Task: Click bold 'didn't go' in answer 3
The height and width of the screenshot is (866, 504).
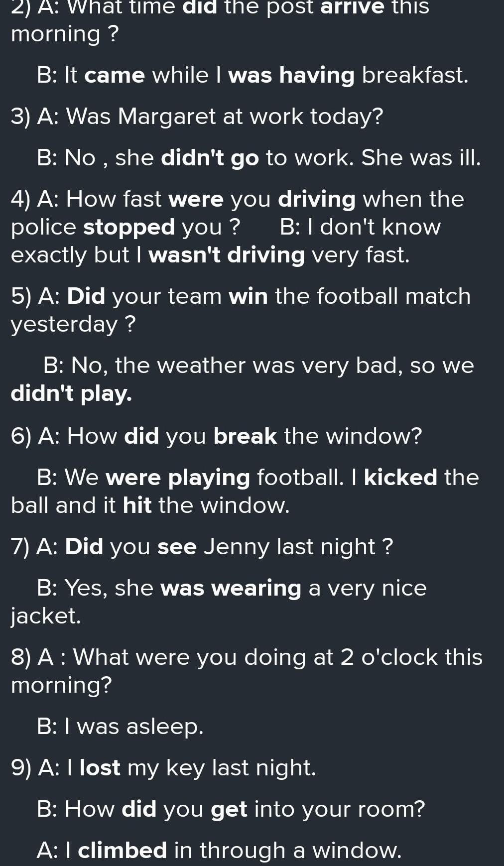Action: click(x=210, y=158)
